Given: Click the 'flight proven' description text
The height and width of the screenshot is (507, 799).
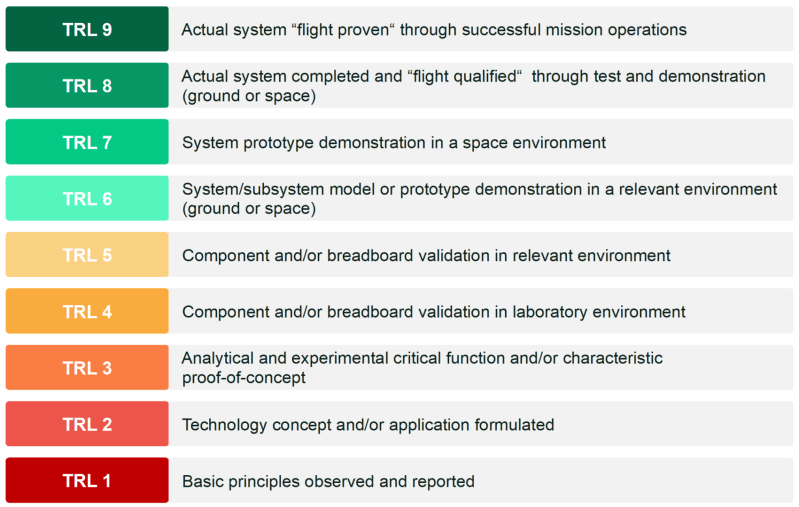Looking at the screenshot, I should [x=434, y=30].
